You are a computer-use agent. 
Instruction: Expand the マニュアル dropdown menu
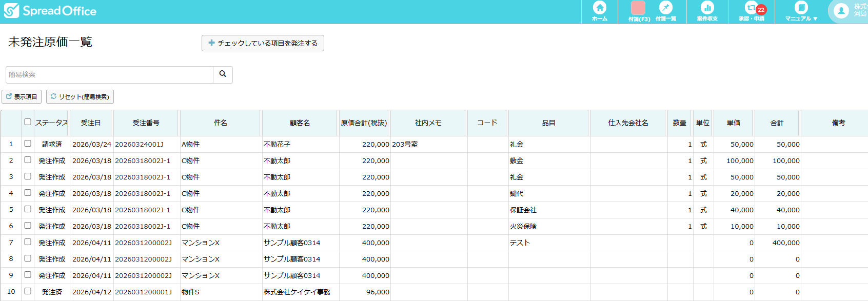801,11
